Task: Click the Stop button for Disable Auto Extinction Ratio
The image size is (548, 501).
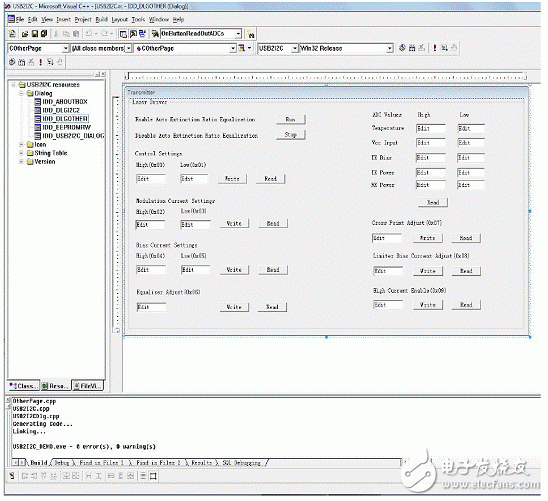Action: pyautogui.click(x=291, y=135)
